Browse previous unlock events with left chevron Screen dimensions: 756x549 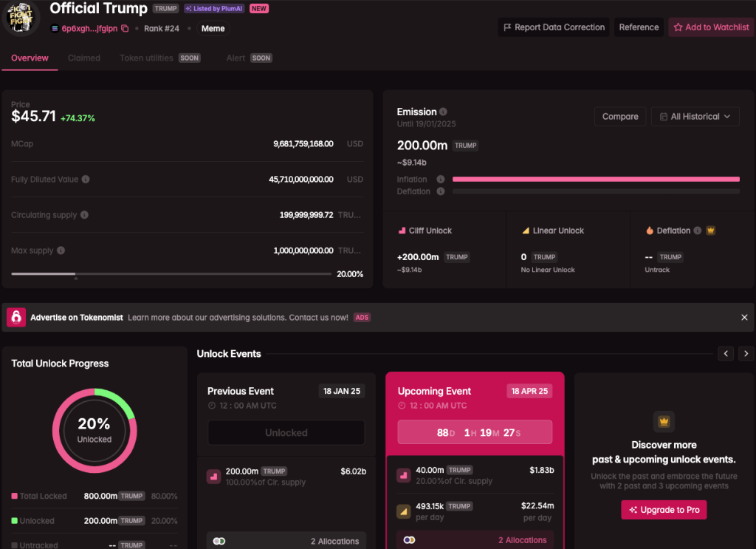[726, 353]
